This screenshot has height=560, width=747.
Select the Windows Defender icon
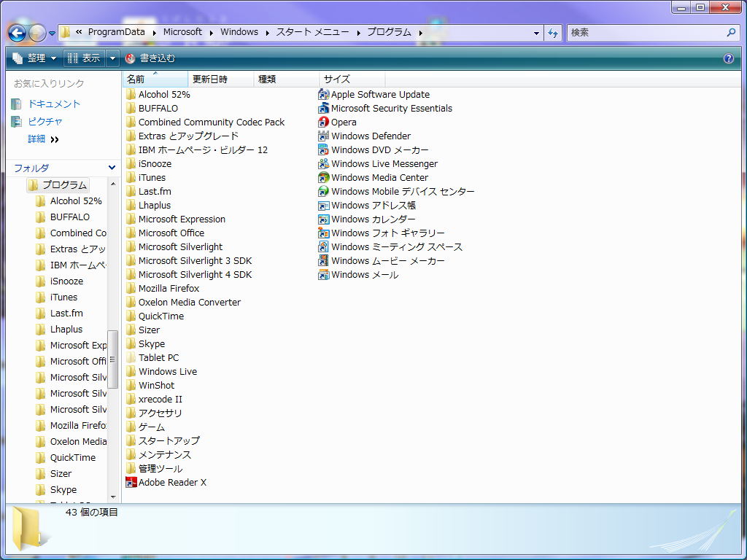323,136
